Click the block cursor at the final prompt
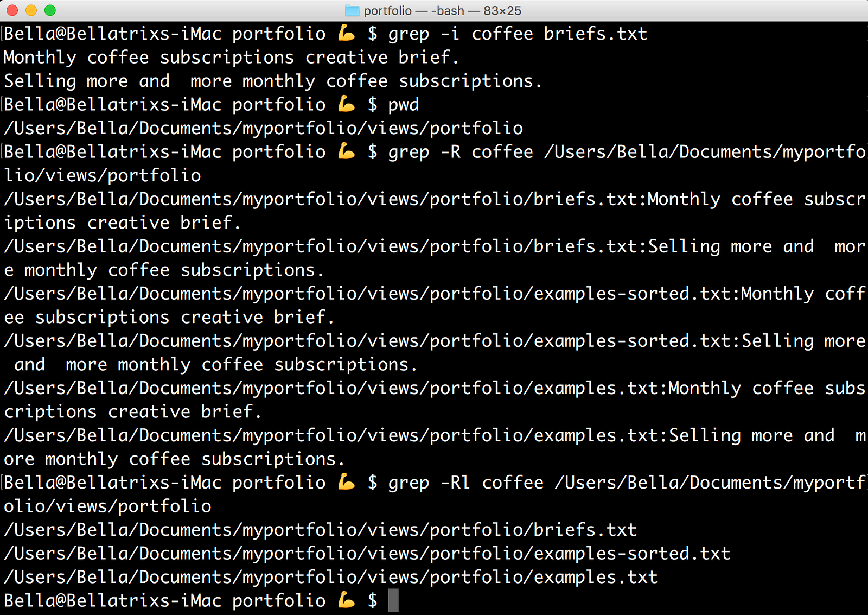Screen dimensions: 868x615 point(393,600)
